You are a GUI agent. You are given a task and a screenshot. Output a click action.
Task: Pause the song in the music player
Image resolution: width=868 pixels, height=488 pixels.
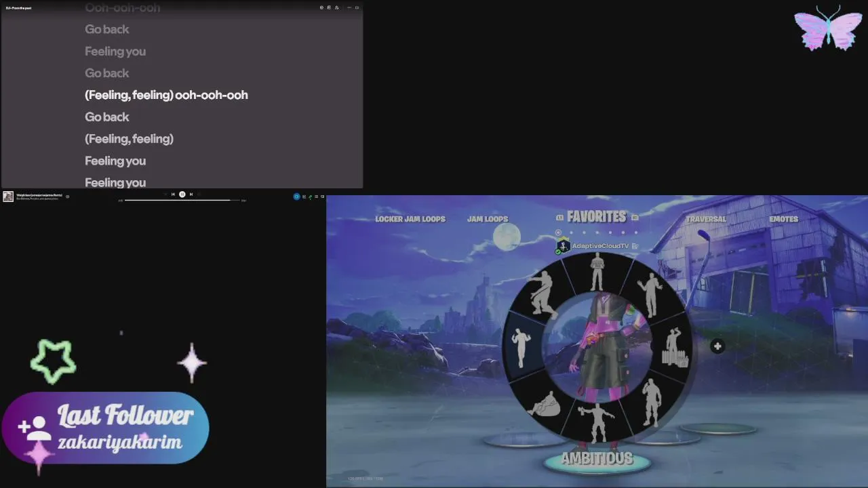[182, 195]
